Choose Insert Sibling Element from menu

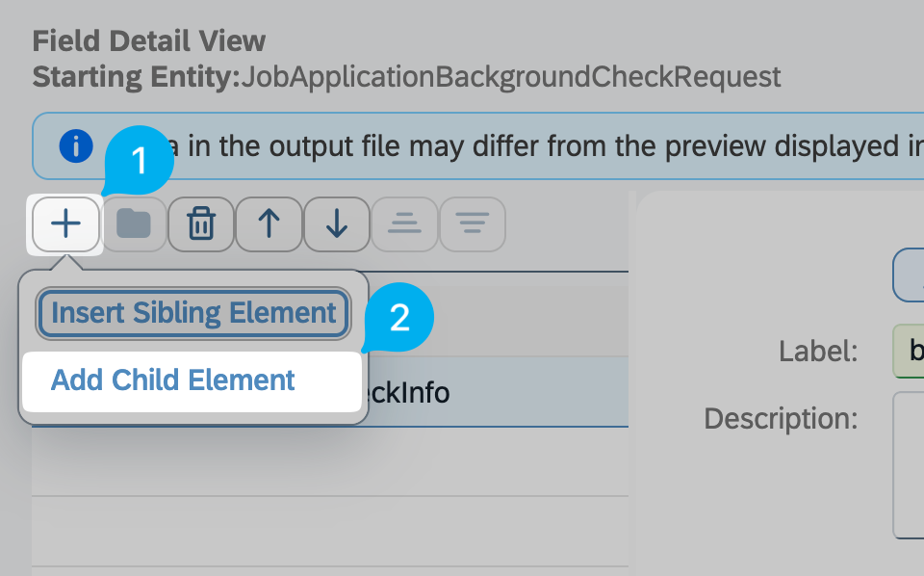click(x=192, y=313)
